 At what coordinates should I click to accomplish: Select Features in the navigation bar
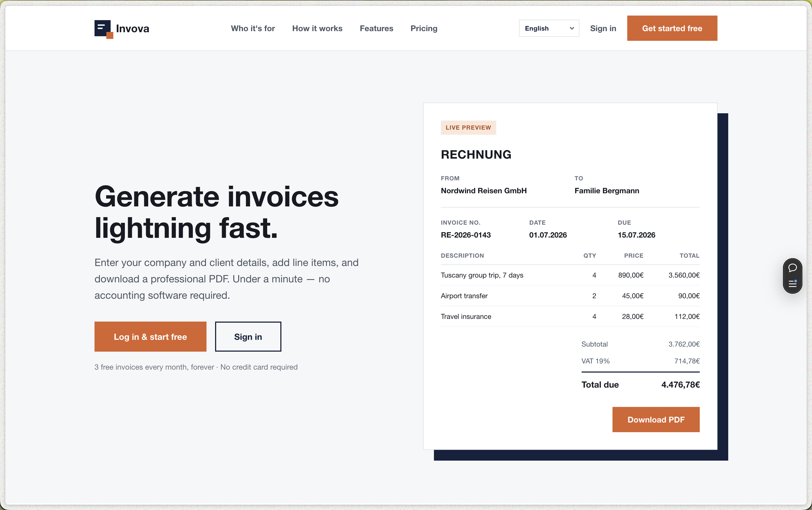coord(376,28)
